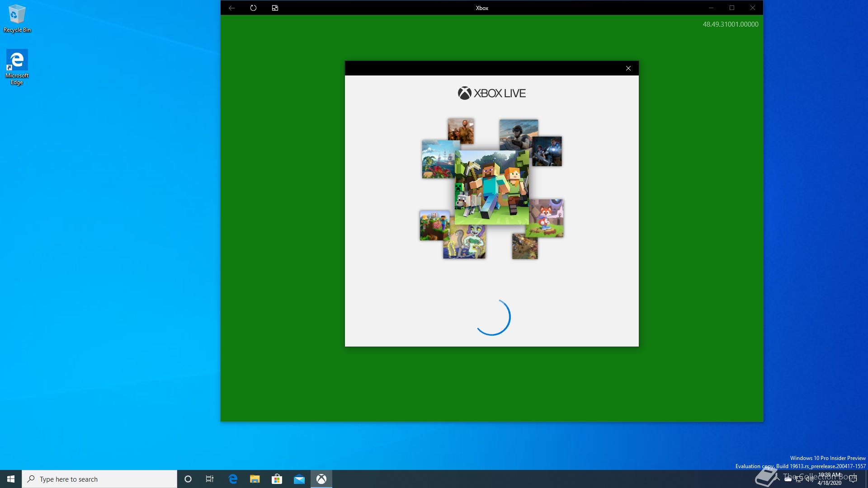Open Microsoft Store from the taskbar
Viewport: 868px width, 488px height.
pos(277,479)
